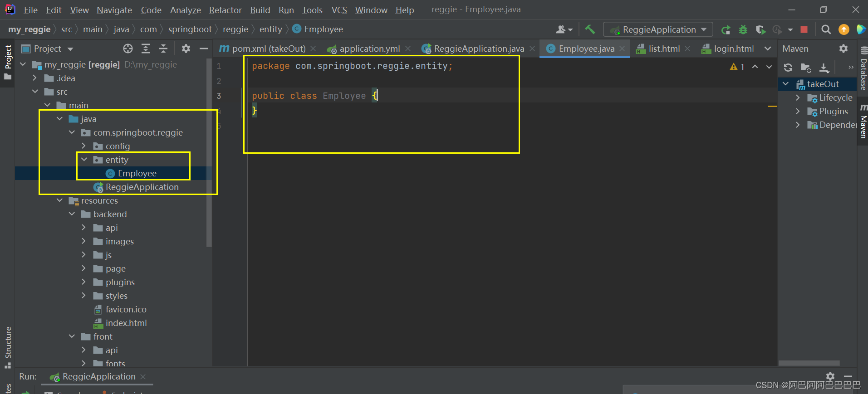868x394 pixels.
Task: Click the Build project hammer icon
Action: pyautogui.click(x=590, y=29)
